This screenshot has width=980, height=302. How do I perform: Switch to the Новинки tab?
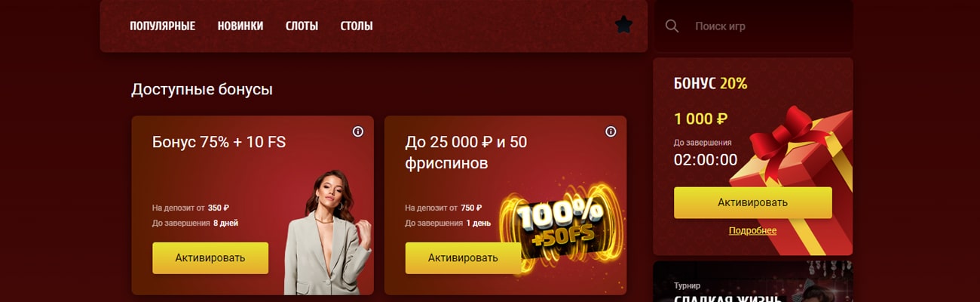pos(240,26)
